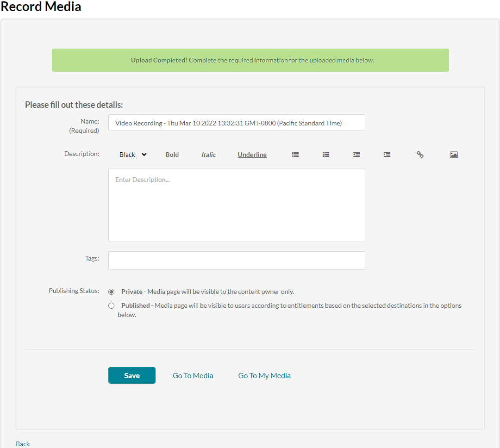
Task: Select the Published publishing status radio button
Action: click(x=111, y=305)
